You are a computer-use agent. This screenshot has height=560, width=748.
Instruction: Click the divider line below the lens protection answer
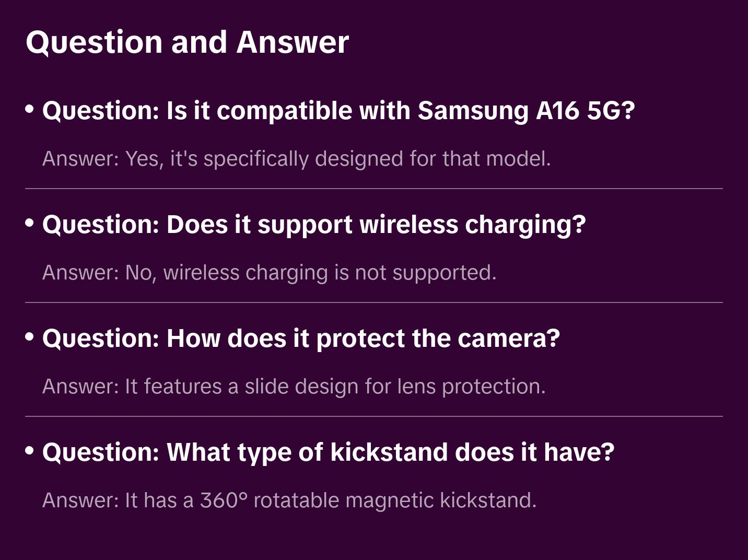point(374,416)
